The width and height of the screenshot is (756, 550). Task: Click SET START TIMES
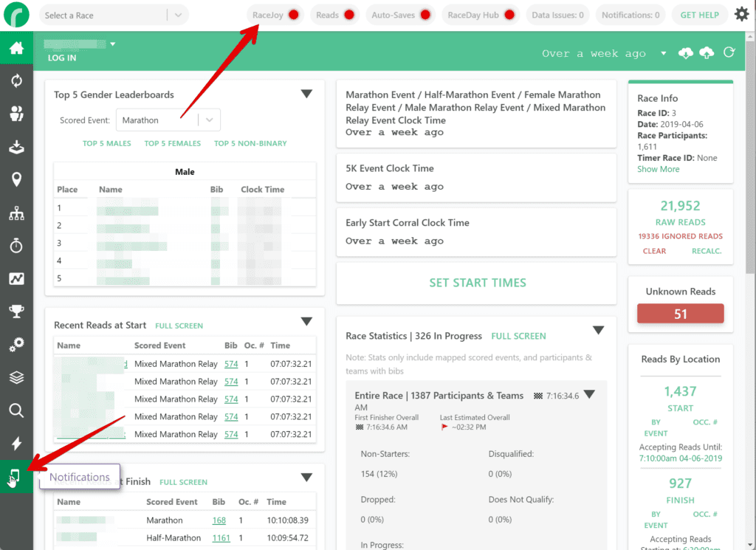click(478, 283)
